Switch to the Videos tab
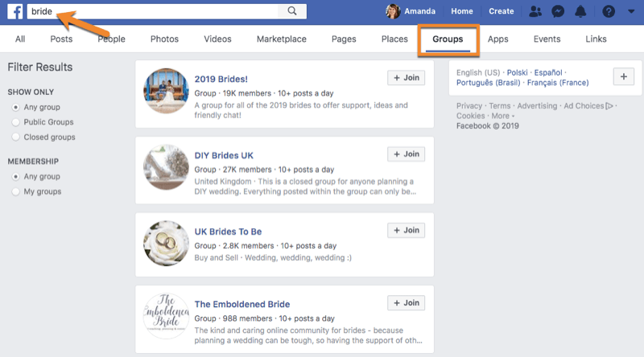This screenshot has width=644, height=357. (x=217, y=39)
